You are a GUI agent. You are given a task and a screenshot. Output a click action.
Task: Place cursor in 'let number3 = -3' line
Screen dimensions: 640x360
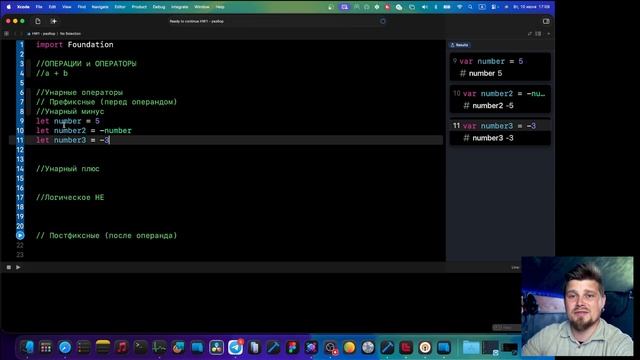click(73, 140)
